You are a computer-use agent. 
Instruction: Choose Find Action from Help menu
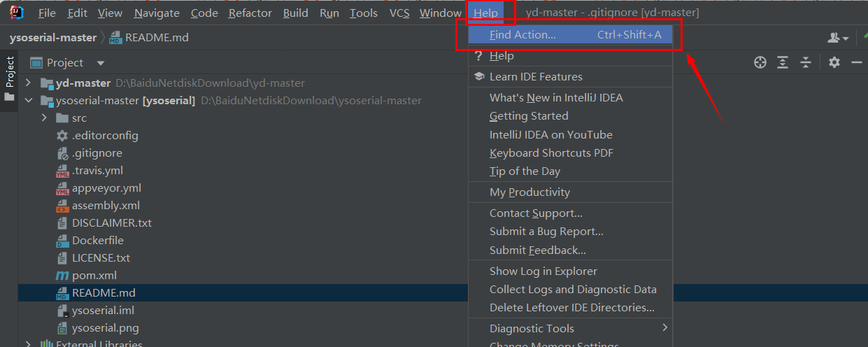[570, 35]
